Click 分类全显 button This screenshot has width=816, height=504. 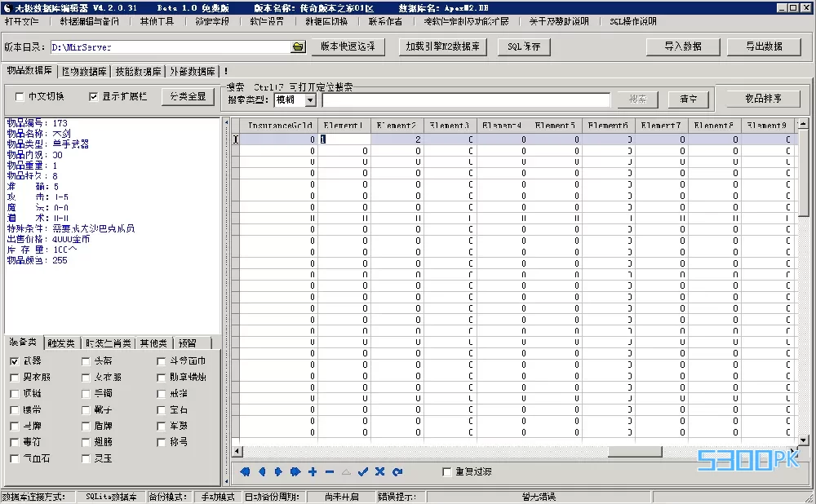[188, 97]
